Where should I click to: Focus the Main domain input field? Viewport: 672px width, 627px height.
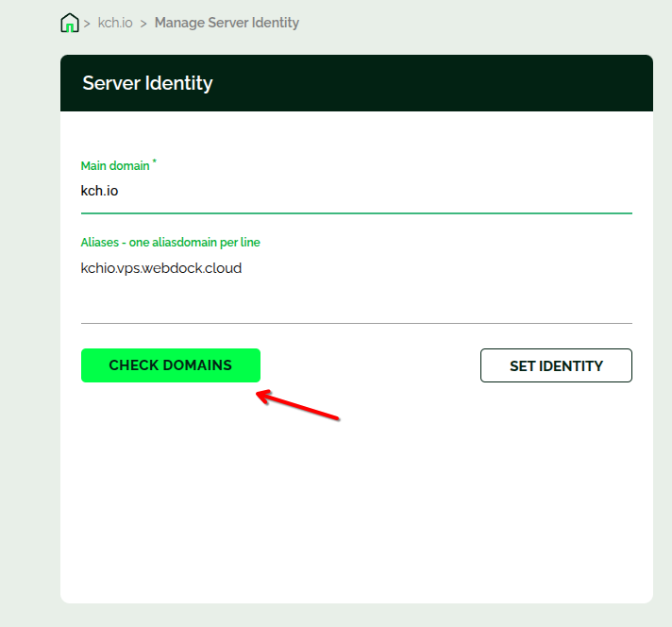tap(356, 192)
